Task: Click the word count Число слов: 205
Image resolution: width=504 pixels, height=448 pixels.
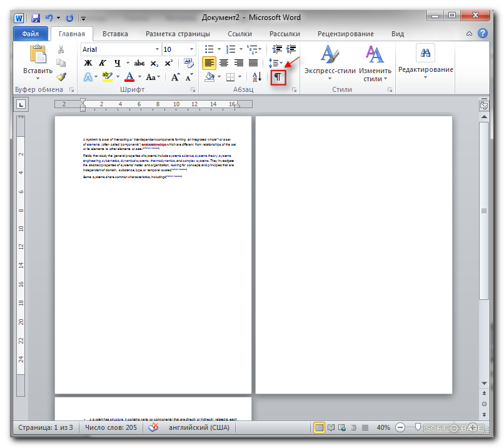Action: [x=111, y=427]
